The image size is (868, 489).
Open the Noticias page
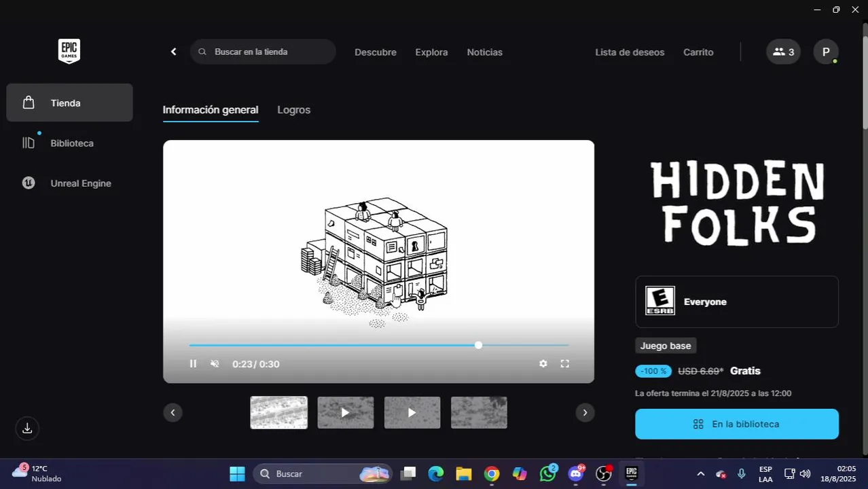pos(485,52)
